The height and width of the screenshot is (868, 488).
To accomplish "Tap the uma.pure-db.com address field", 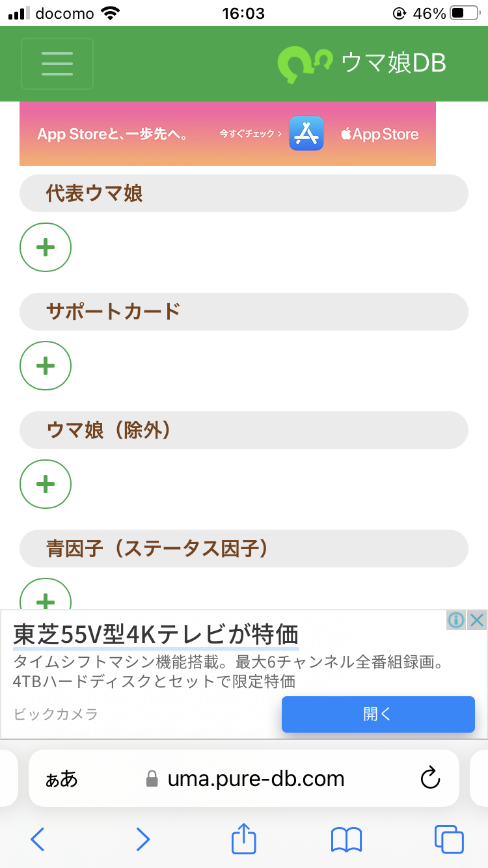I will tap(244, 778).
